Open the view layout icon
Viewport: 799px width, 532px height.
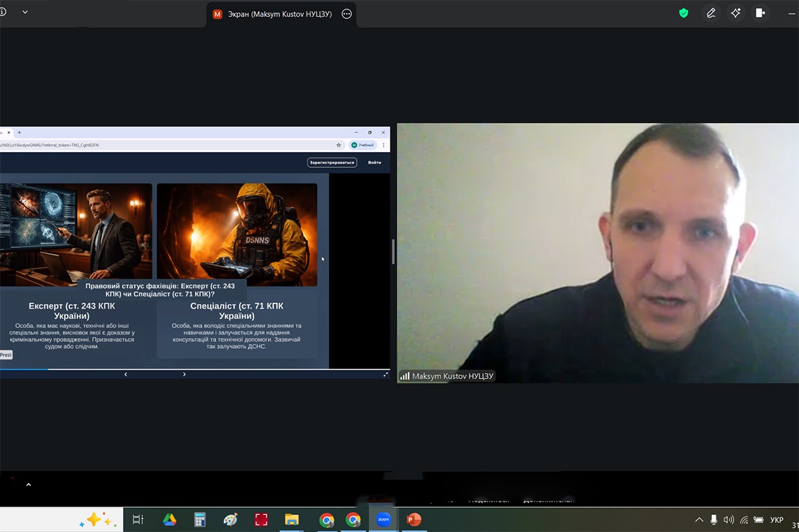760,13
